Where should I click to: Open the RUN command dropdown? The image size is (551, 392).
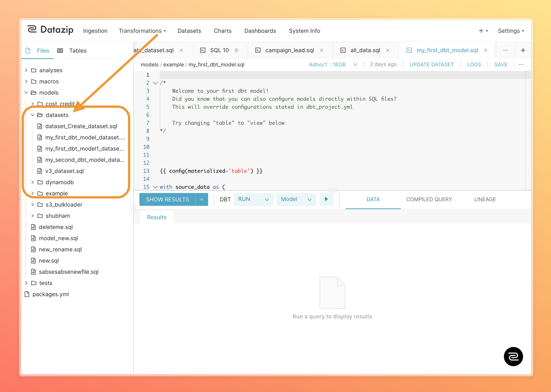(x=254, y=199)
